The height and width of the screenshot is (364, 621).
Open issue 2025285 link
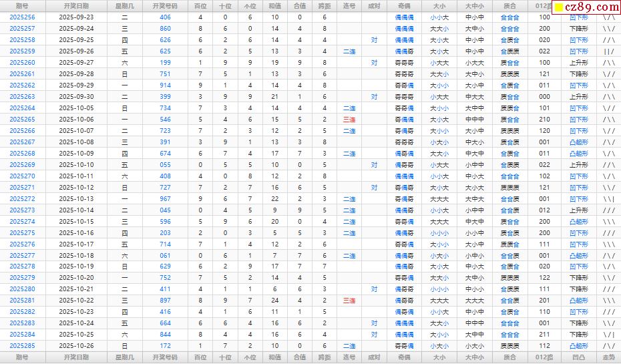pos(22,346)
